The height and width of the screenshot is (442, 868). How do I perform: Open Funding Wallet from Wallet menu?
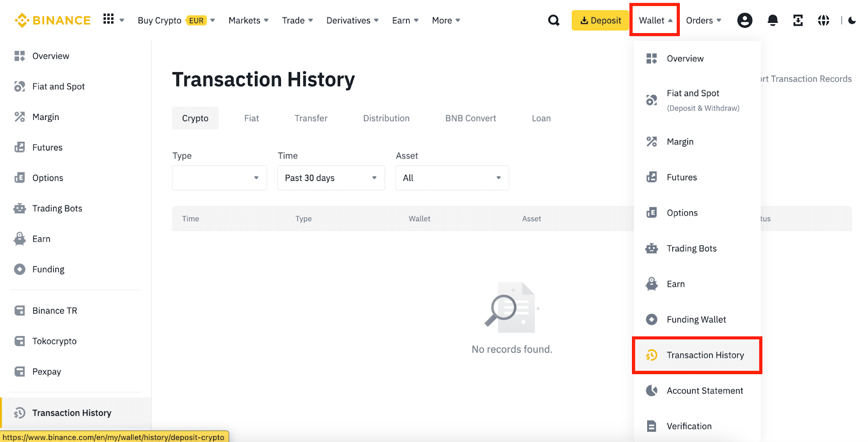point(696,320)
